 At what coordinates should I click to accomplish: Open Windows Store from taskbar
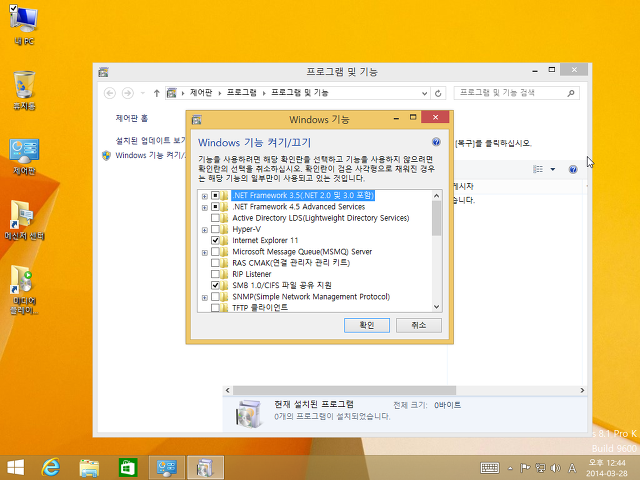pos(128,467)
